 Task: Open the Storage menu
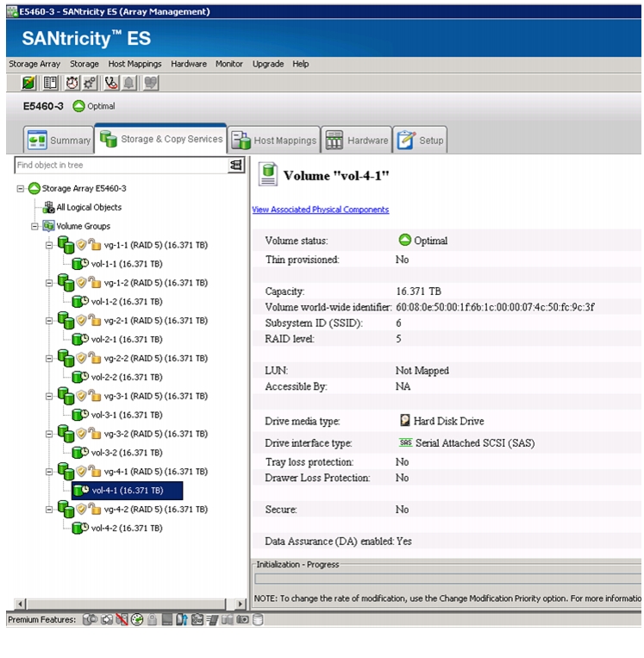click(84, 64)
